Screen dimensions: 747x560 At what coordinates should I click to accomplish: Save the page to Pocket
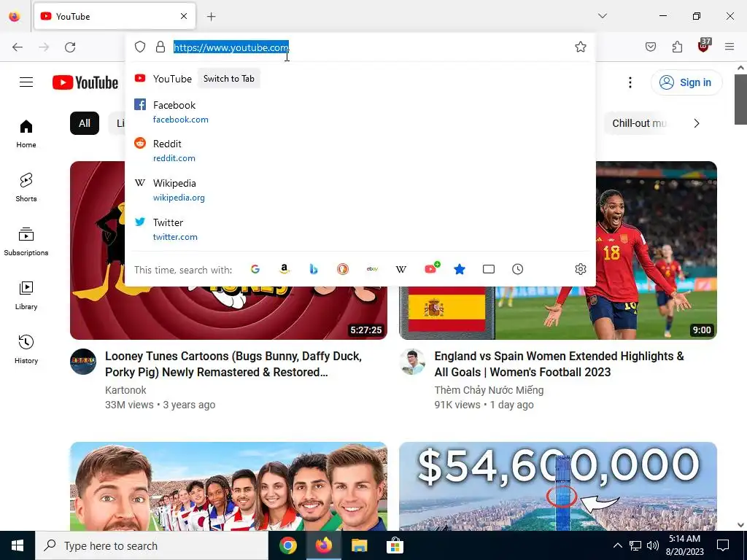(x=651, y=47)
